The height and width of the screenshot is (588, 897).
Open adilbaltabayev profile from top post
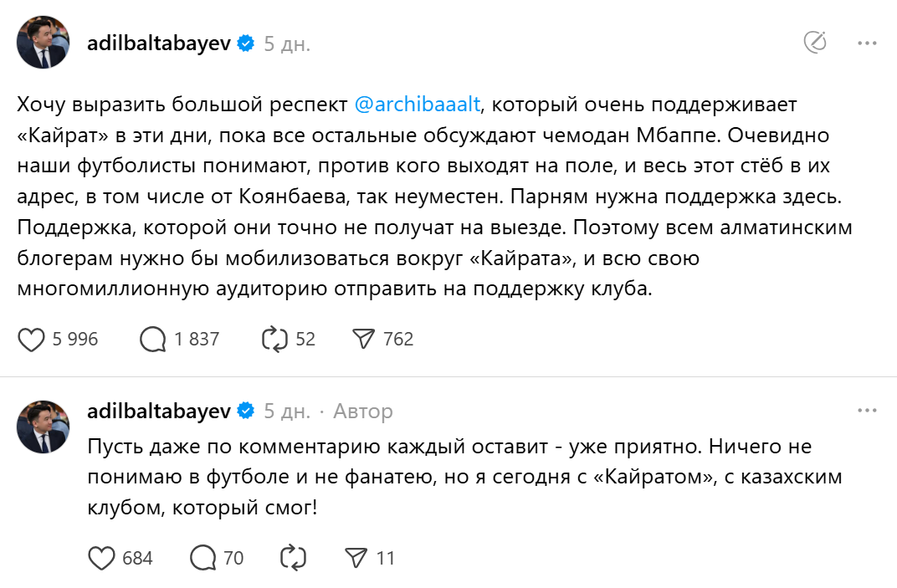pyautogui.click(x=159, y=43)
